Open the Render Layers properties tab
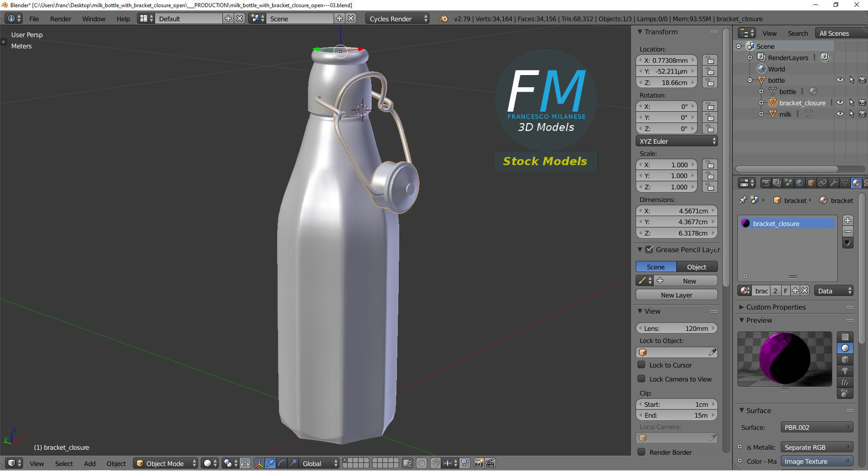Screen dimensions: 868x471 pyautogui.click(x=777, y=183)
